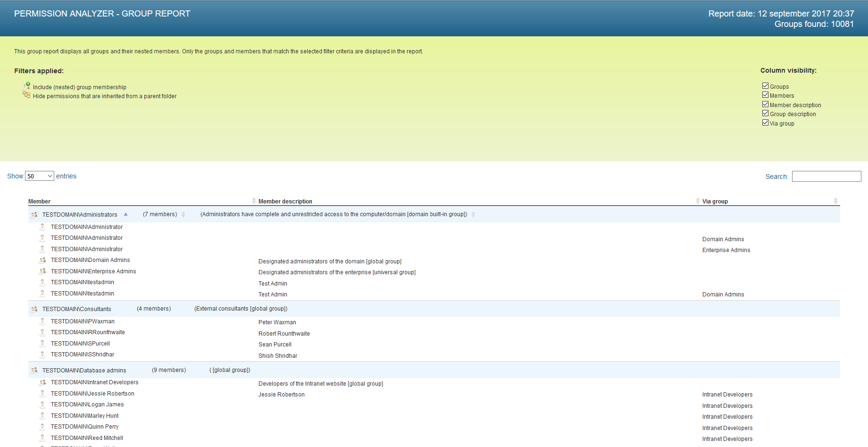Click the "(4 members)" count text
868x447 pixels.
coord(154,309)
